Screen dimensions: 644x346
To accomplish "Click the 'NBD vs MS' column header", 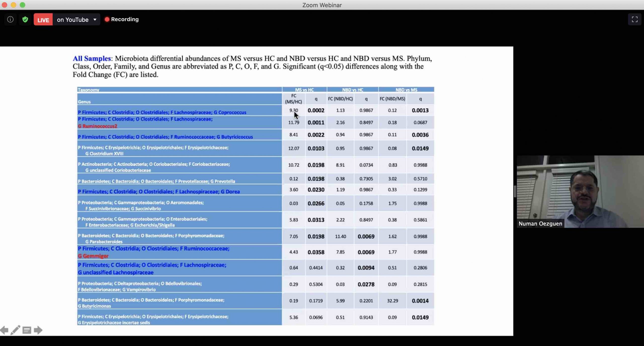I will pyautogui.click(x=406, y=90).
